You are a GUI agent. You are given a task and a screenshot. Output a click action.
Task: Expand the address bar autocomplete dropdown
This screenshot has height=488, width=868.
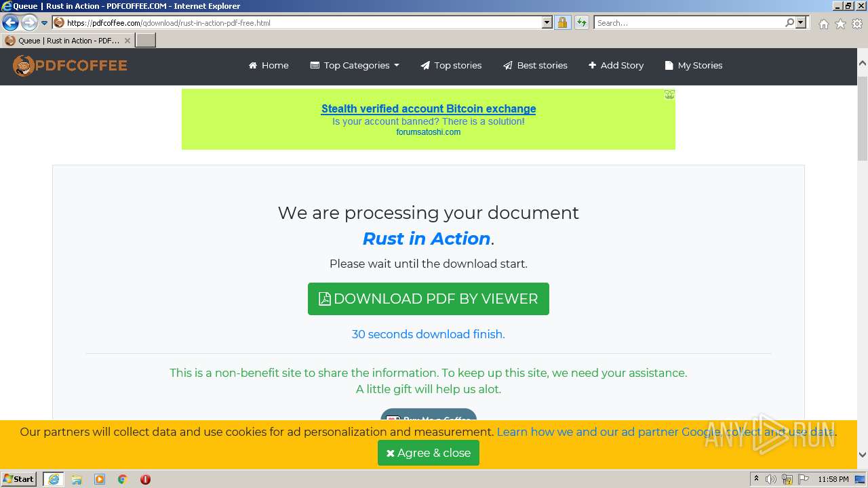[547, 22]
